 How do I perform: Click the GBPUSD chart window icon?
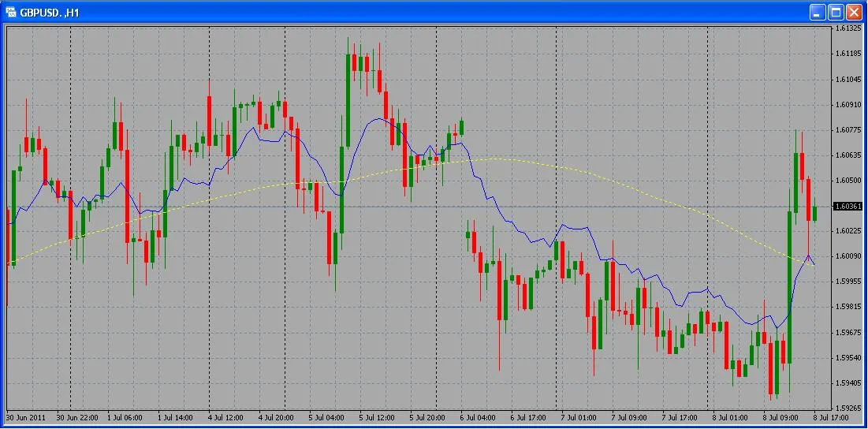[x=11, y=12]
